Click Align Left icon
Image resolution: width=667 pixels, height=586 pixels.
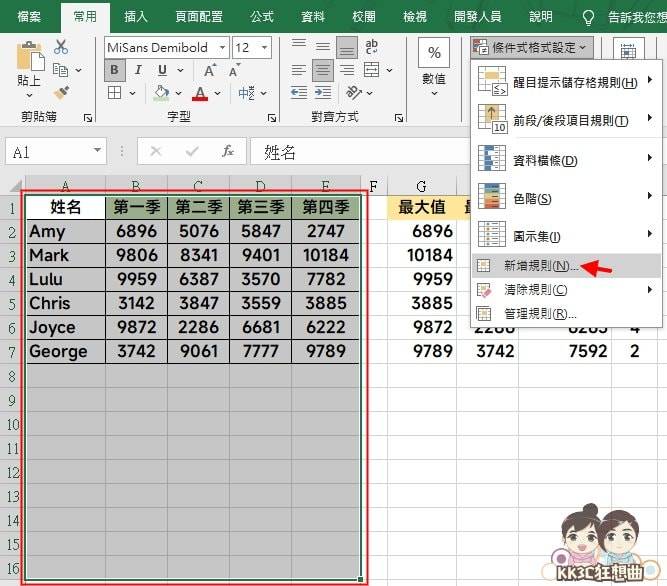click(299, 70)
